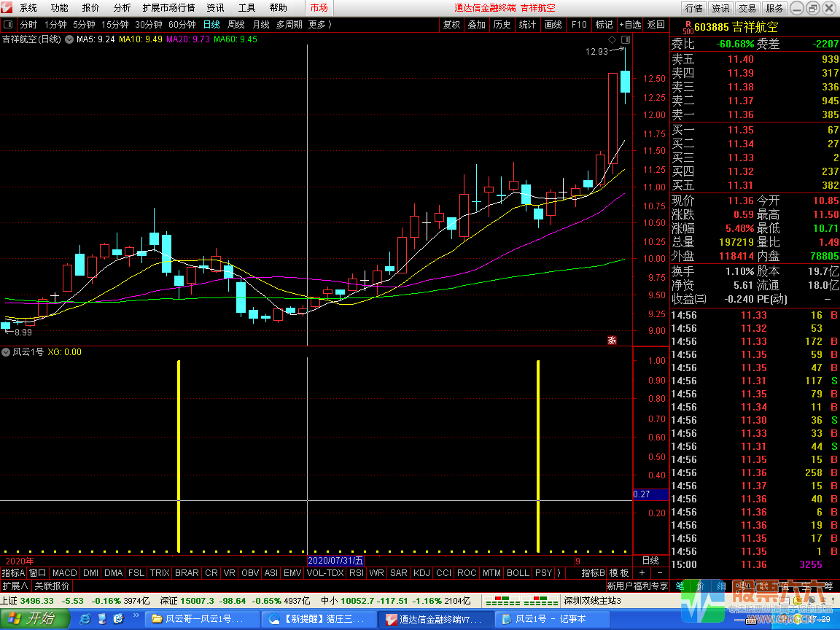Open the 帮助 menu
The width and height of the screenshot is (840, 630).
278,8
